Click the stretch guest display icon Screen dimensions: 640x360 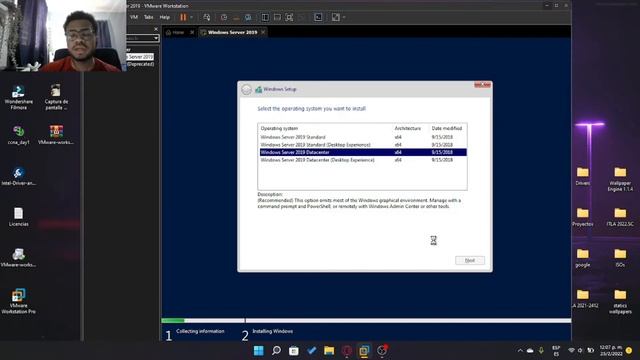pos(335,17)
